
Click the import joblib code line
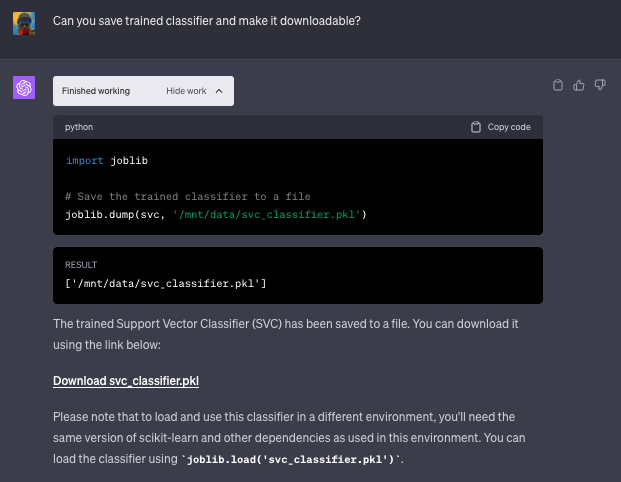tap(107, 160)
